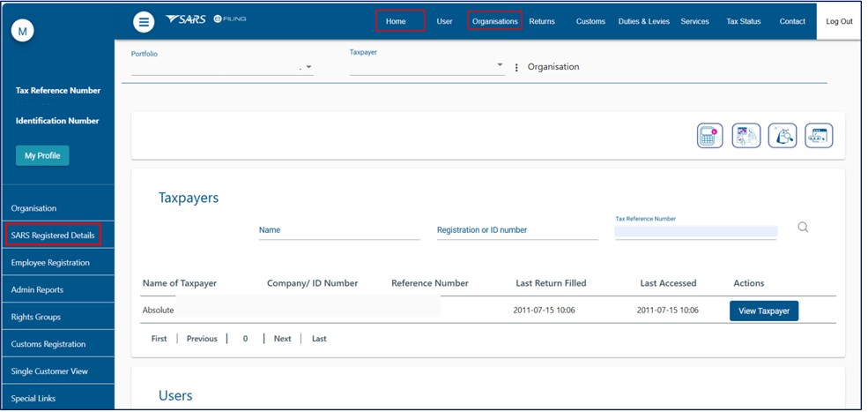Click the Name search field
Screen dimensions: 868x412
339,230
